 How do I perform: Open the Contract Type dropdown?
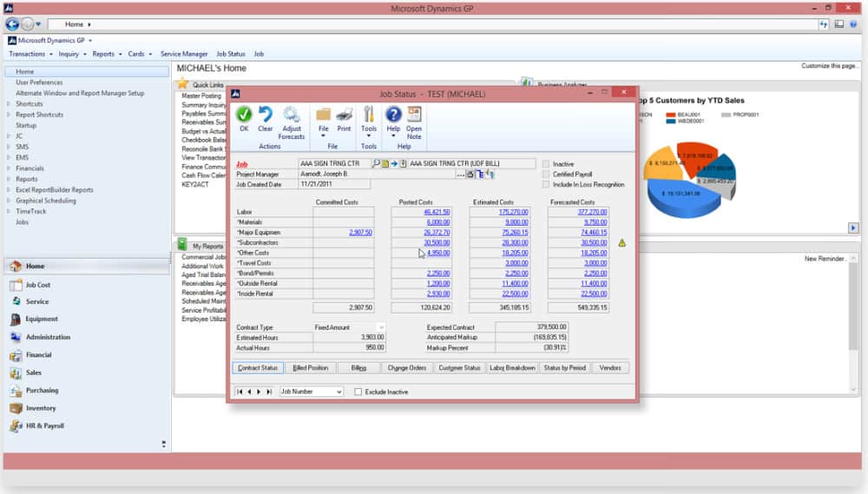(380, 327)
